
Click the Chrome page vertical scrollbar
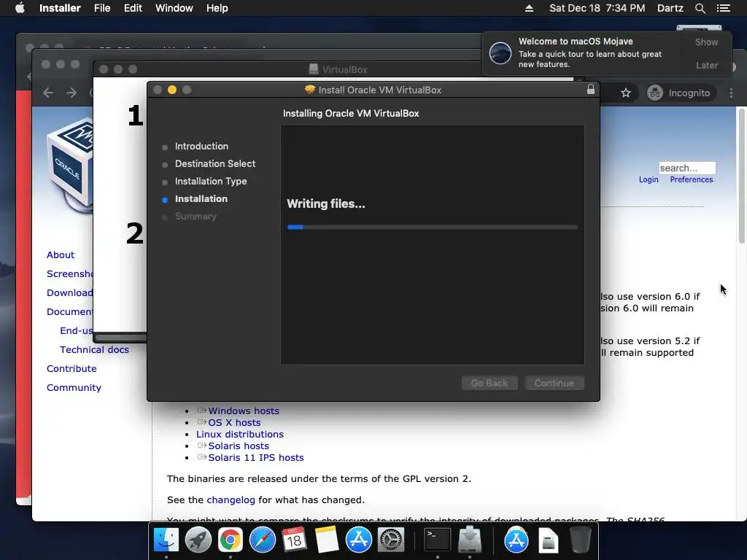(x=742, y=176)
